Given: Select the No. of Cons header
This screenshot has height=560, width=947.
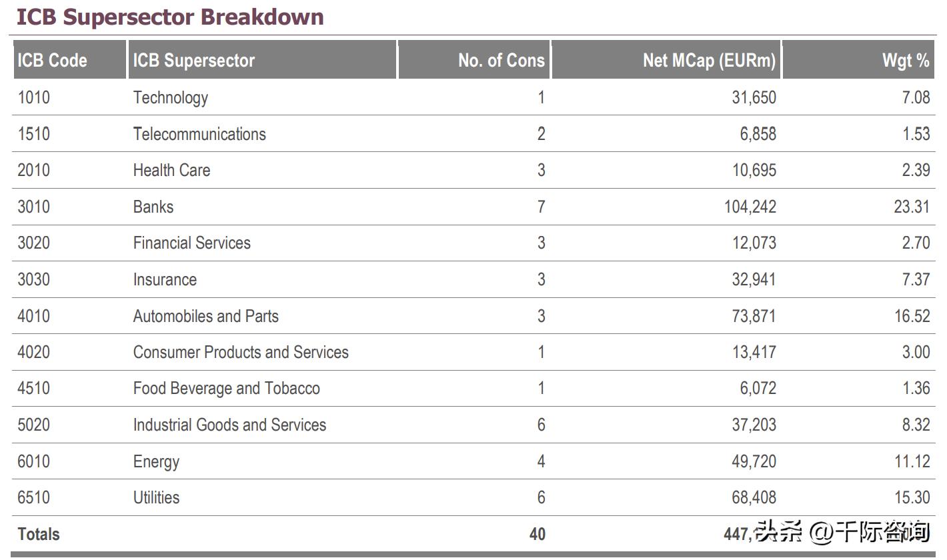Looking at the screenshot, I should pyautogui.click(x=501, y=60).
